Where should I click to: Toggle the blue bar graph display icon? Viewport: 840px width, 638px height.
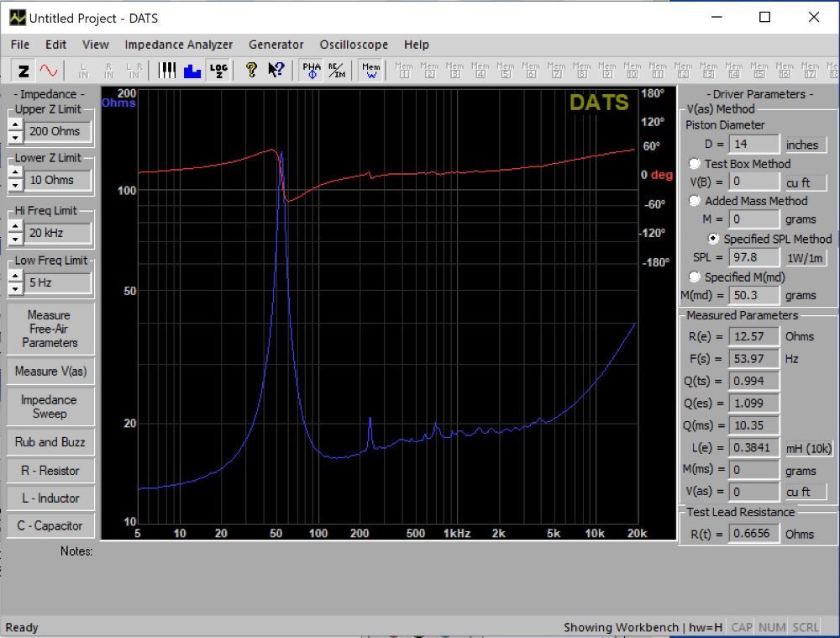click(192, 71)
